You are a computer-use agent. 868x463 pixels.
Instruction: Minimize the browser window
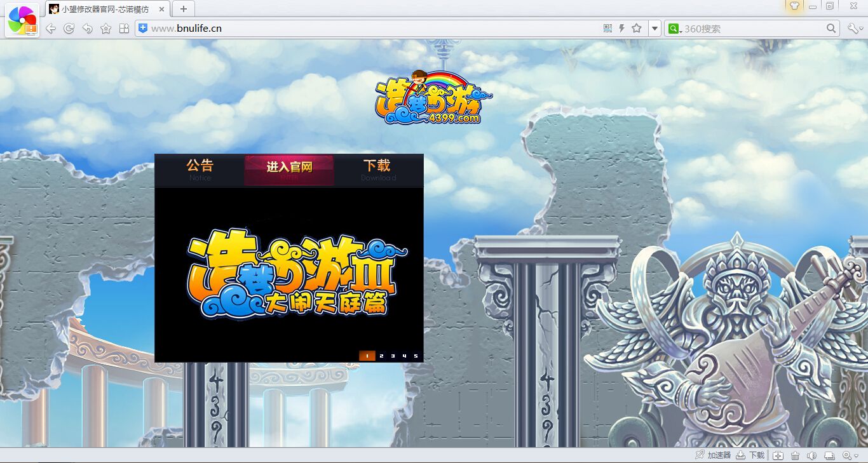[813, 6]
